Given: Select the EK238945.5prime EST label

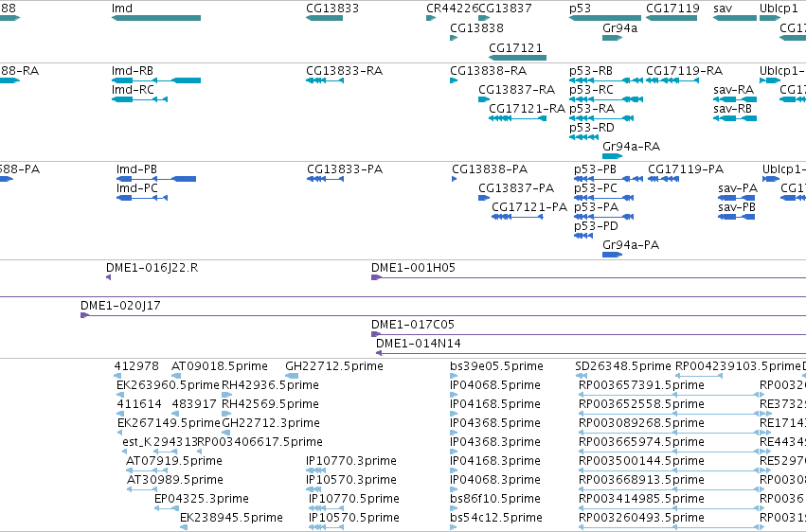Looking at the screenshot, I should pos(231,518).
